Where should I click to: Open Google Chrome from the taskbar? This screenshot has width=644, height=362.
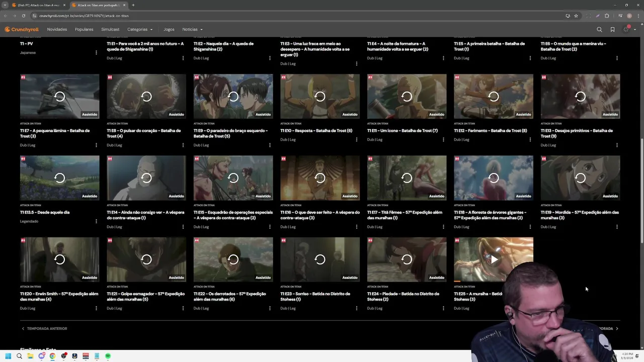coord(52,356)
